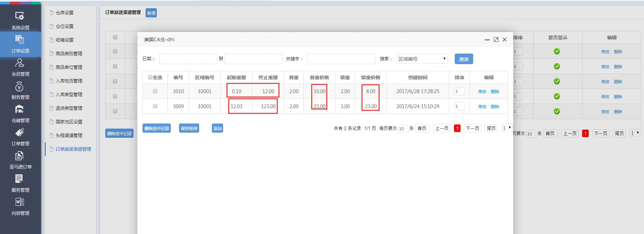
Task: Focus the 关键字 input field
Action: [341, 59]
